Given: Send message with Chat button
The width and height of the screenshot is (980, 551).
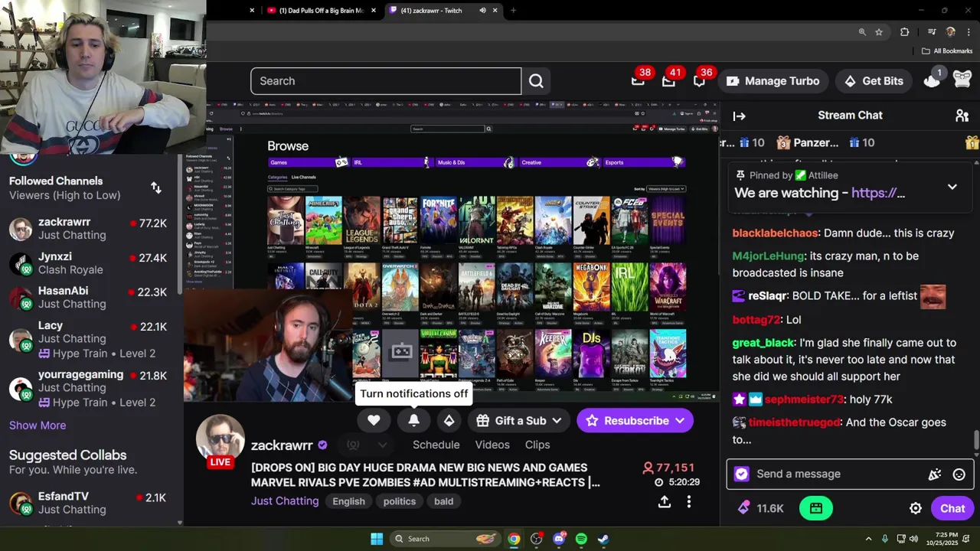Looking at the screenshot, I should 952,508.
